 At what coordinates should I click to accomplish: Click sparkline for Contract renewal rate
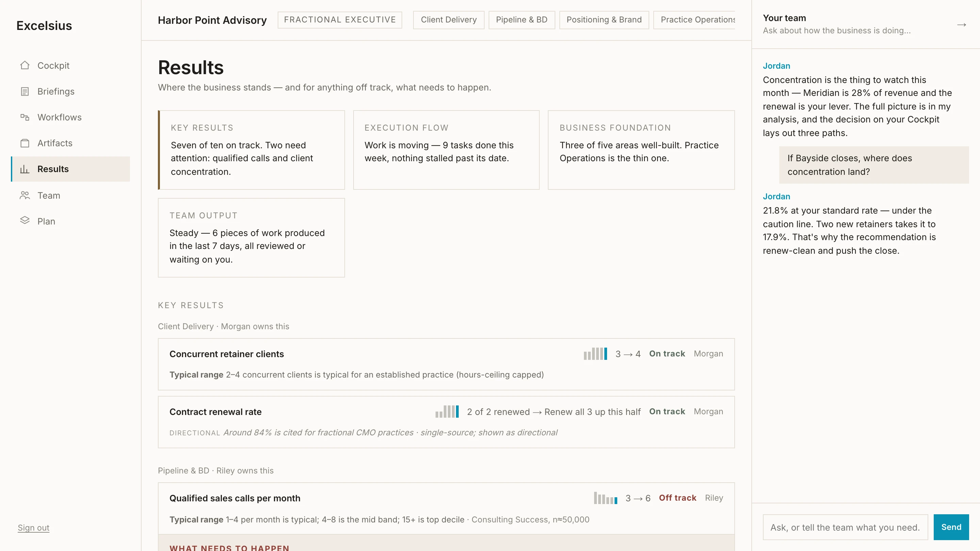447,412
